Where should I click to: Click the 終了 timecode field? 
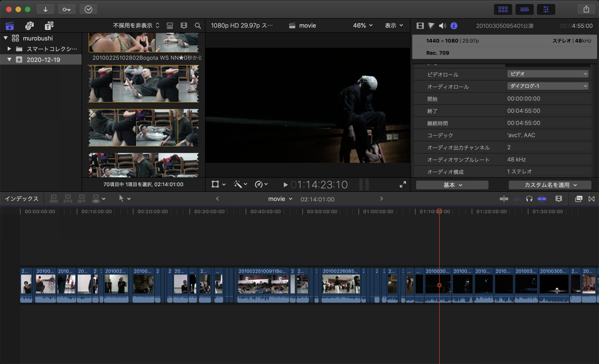(x=548, y=111)
